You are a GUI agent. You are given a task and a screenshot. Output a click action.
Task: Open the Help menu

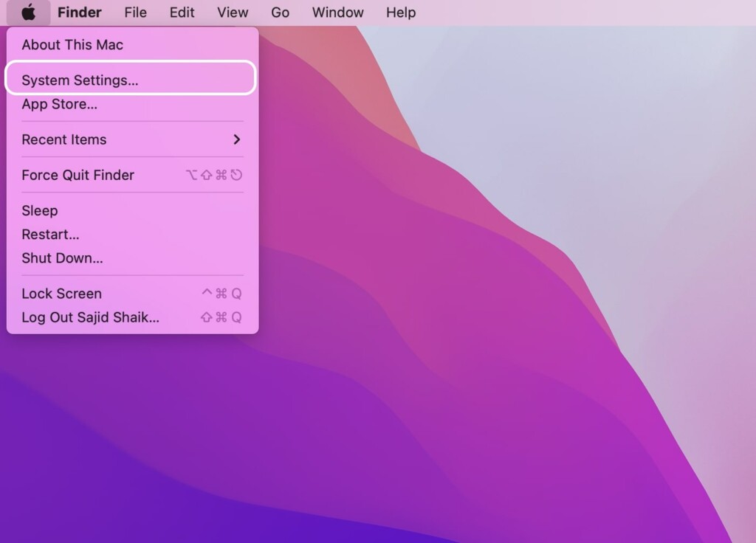point(401,13)
